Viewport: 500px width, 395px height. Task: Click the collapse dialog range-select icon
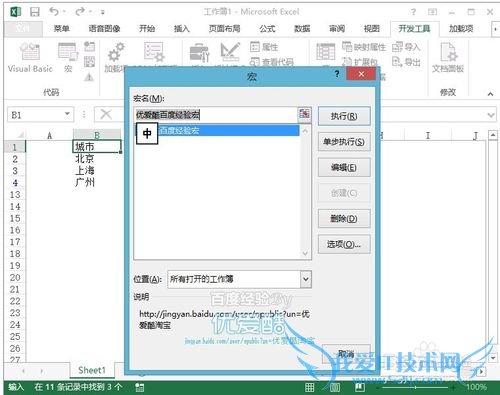(x=304, y=114)
